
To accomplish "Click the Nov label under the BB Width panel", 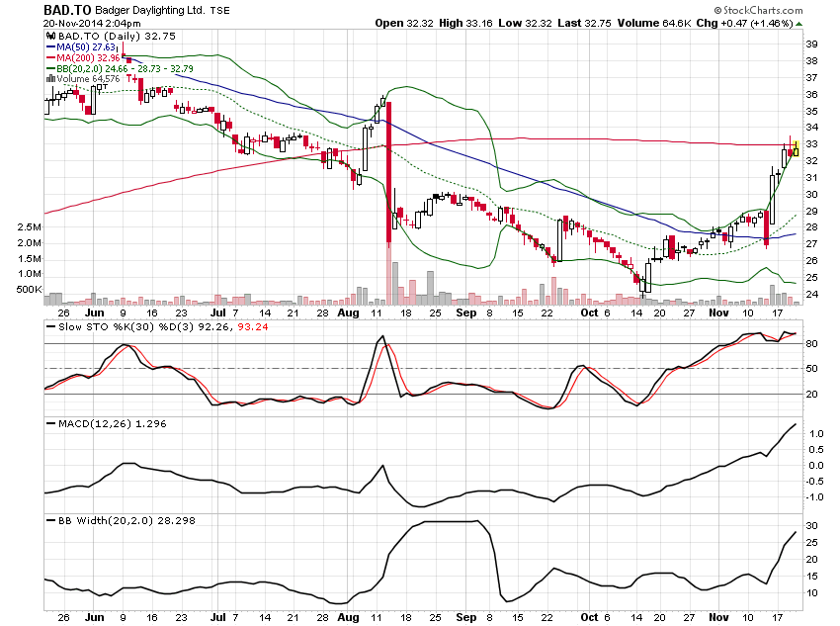I will click(718, 617).
